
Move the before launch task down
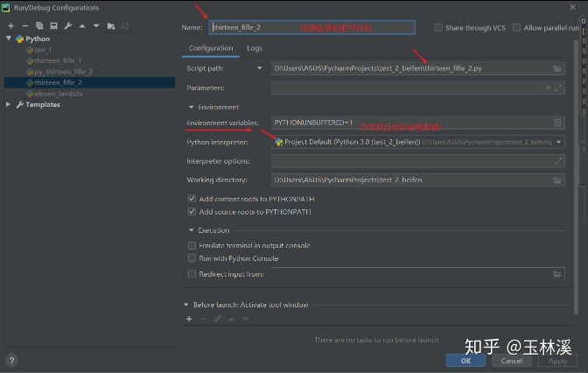click(246, 319)
